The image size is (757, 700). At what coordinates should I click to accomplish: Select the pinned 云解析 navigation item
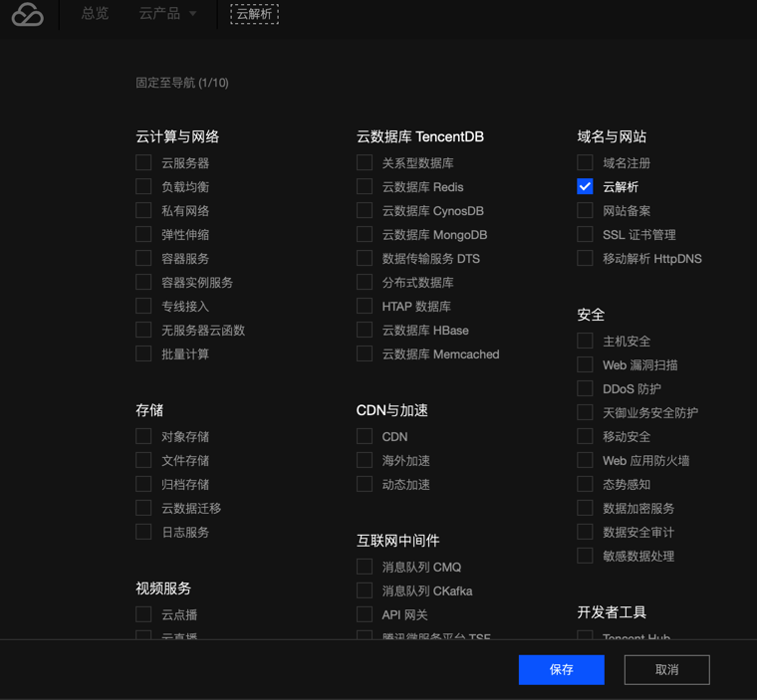tap(254, 14)
